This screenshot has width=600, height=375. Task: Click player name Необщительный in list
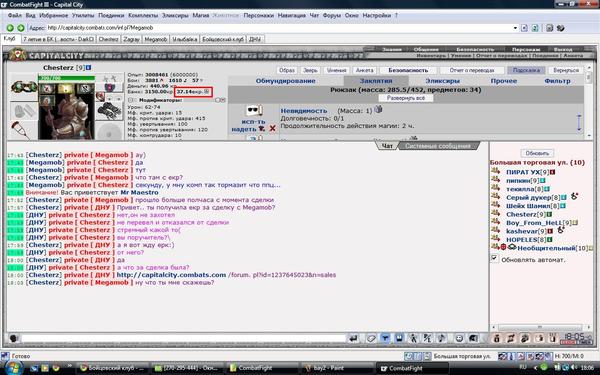pyautogui.click(x=546, y=248)
